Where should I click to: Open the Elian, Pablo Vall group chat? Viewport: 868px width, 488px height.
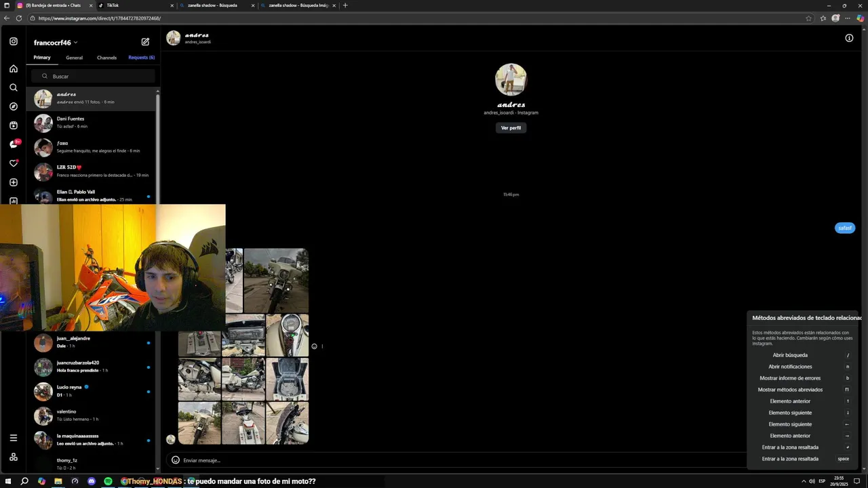point(92,195)
